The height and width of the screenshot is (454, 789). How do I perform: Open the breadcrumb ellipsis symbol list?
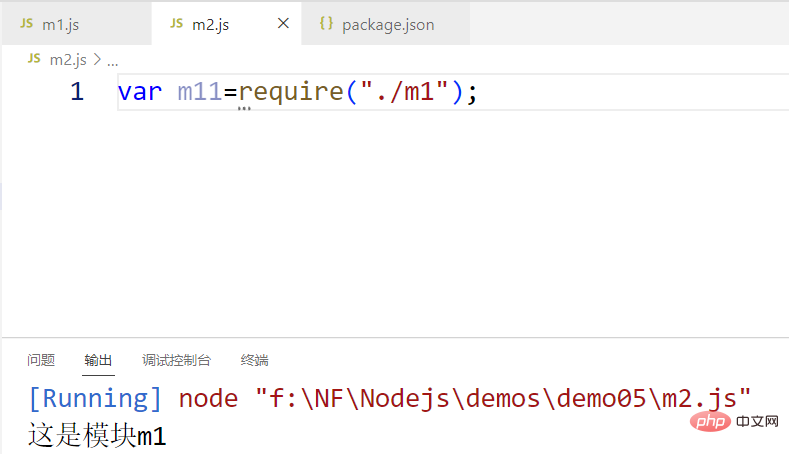tap(113, 61)
